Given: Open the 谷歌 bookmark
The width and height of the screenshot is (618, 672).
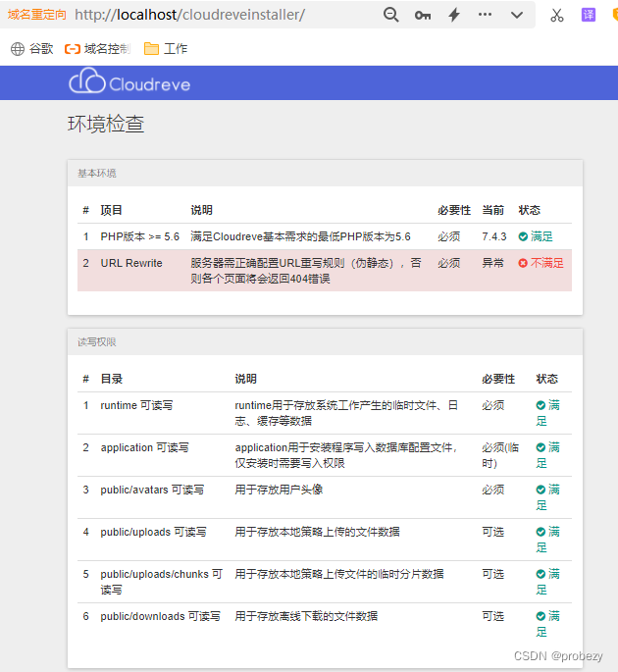Looking at the screenshot, I should click(x=32, y=49).
